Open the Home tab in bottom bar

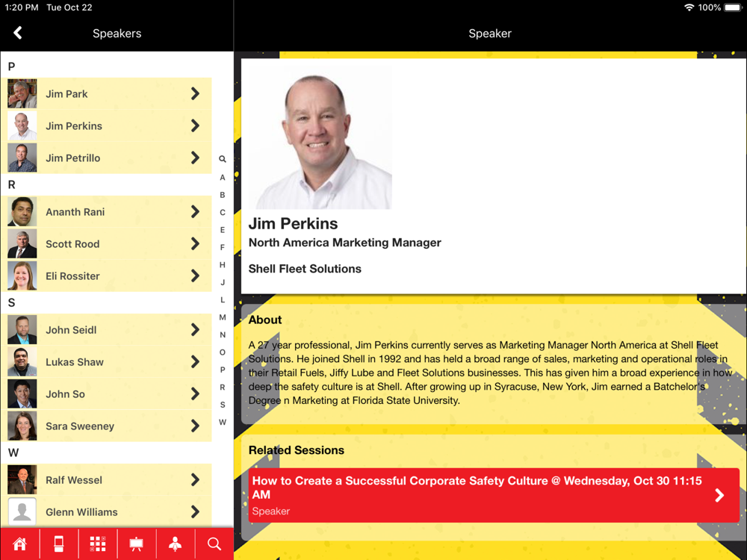tap(19, 544)
